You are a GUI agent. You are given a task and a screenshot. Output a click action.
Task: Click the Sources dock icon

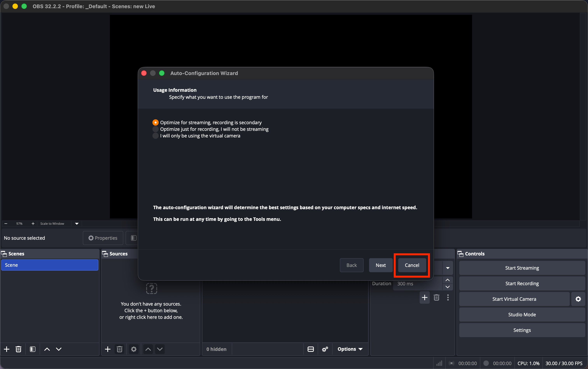point(105,254)
